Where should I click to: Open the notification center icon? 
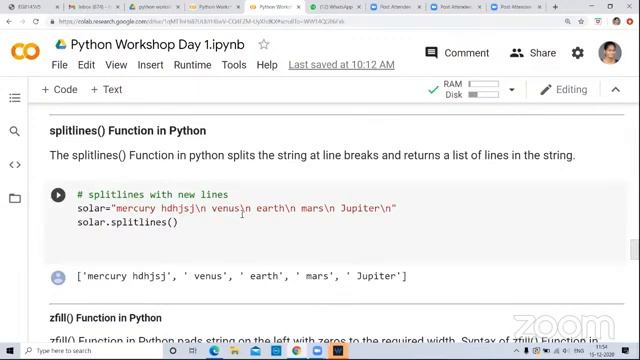click(625, 351)
